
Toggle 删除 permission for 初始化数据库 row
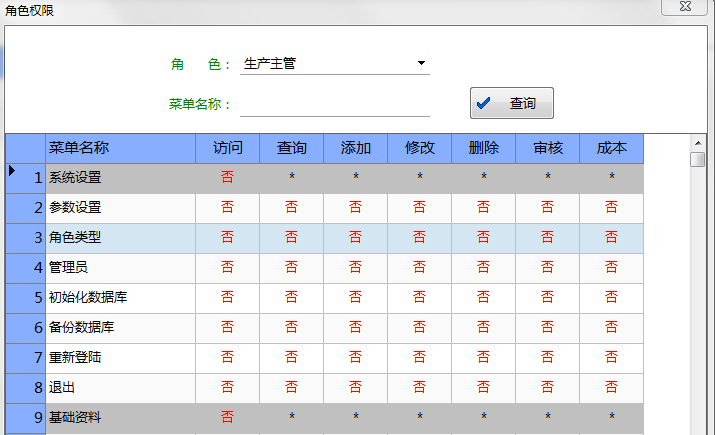(483, 298)
